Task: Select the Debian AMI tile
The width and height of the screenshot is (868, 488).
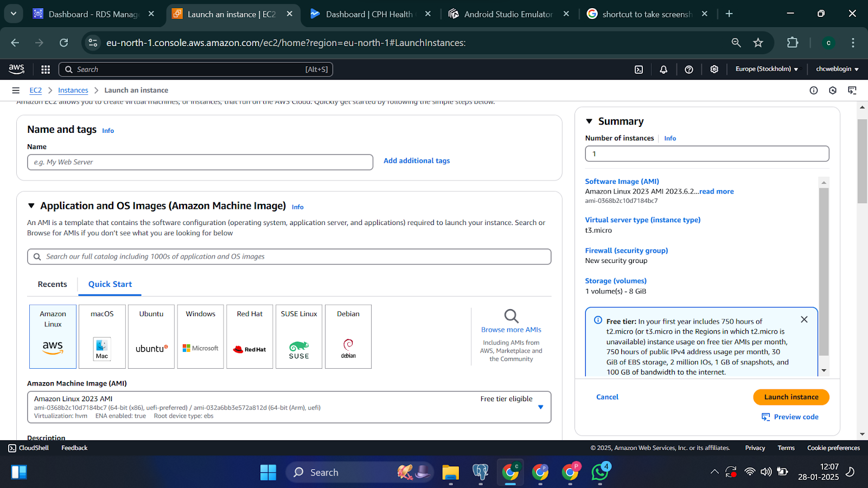Action: click(x=348, y=336)
